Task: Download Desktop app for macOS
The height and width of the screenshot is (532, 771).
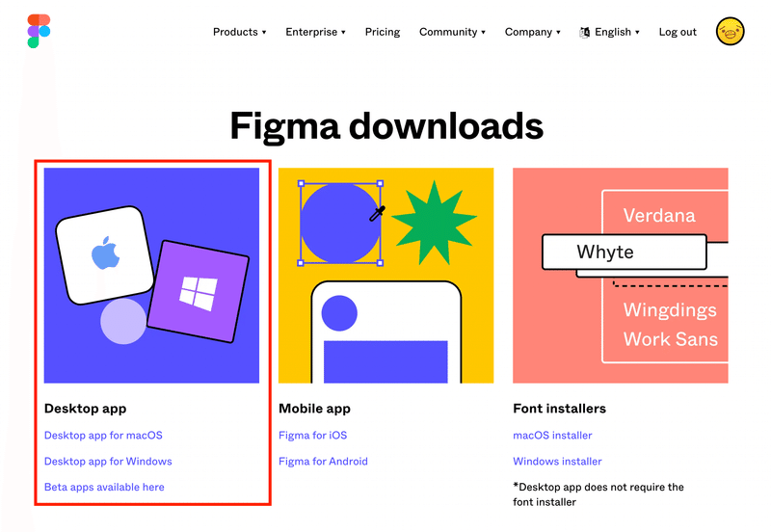Action: (103, 436)
